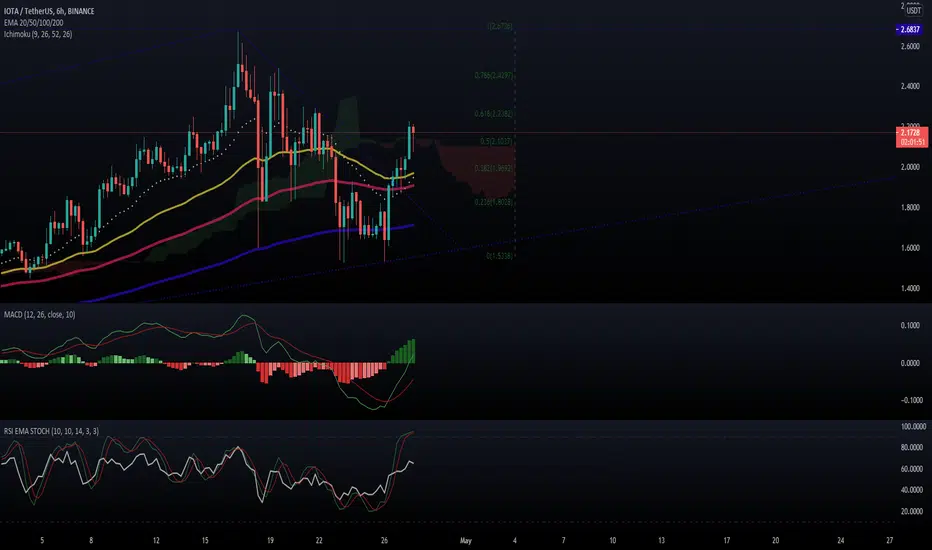Click the 0.0000 MACD axis value
This screenshot has height=550, width=932.
[x=910, y=363]
